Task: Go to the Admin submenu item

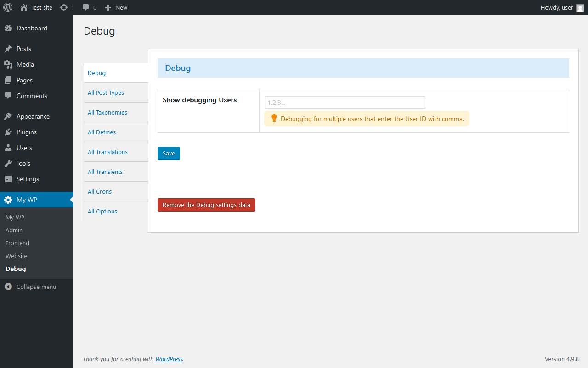Action: pos(37,230)
